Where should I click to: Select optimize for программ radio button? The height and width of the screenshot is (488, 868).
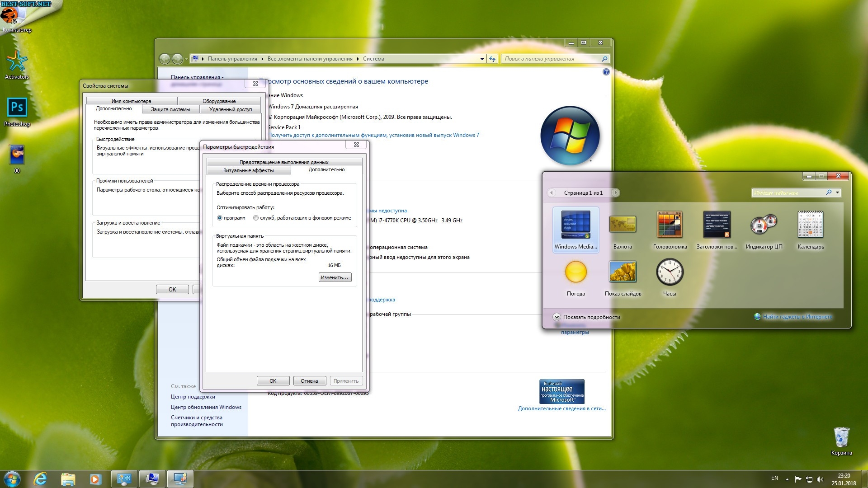[x=220, y=217]
